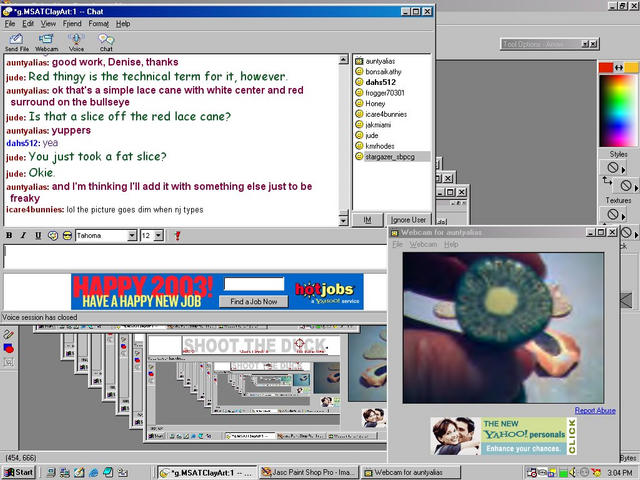This screenshot has width=640, height=480.
Task: Click the chat scrollbar down arrow
Action: [343, 221]
